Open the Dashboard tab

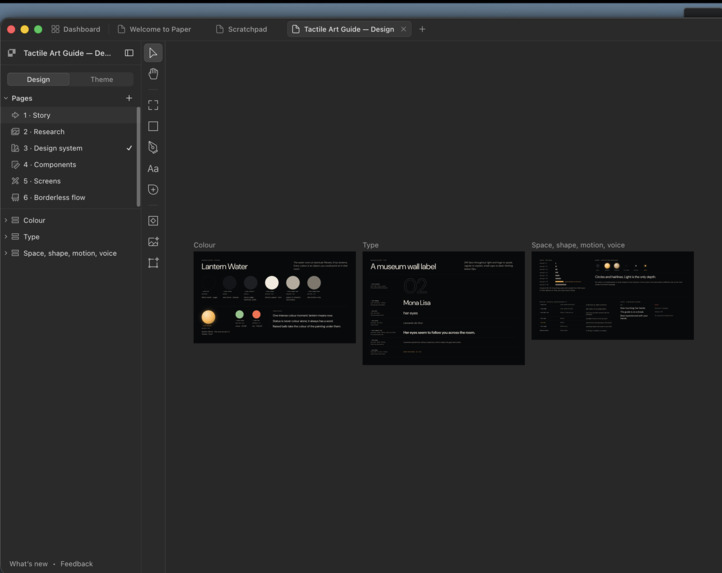pyautogui.click(x=76, y=29)
